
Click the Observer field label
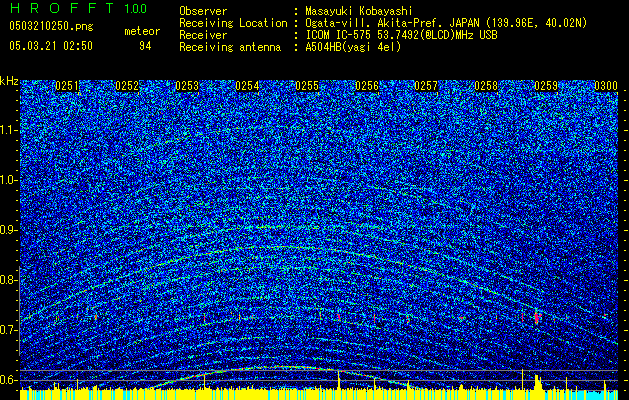[x=203, y=11]
